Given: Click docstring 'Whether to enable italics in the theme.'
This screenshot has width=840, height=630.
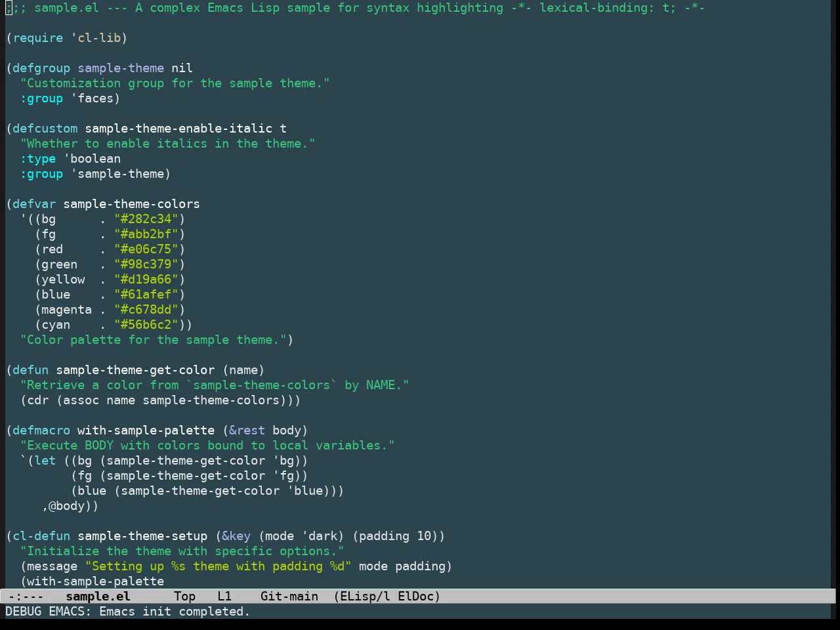Looking at the screenshot, I should [x=167, y=144].
